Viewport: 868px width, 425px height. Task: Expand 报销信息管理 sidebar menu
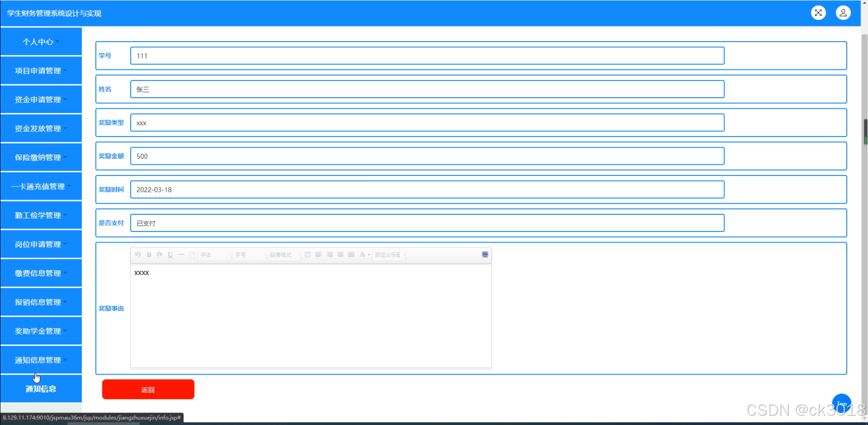click(41, 302)
